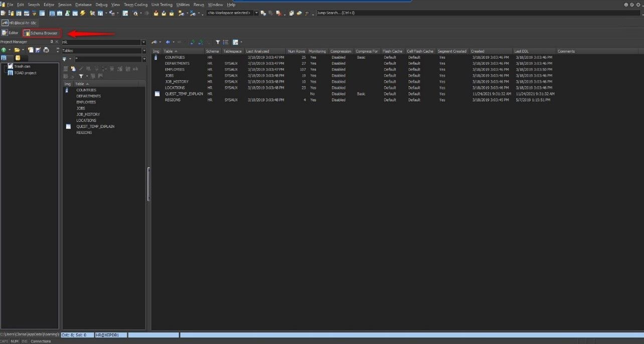644x344 pixels.
Task: Open the Database menu
Action: point(84,5)
